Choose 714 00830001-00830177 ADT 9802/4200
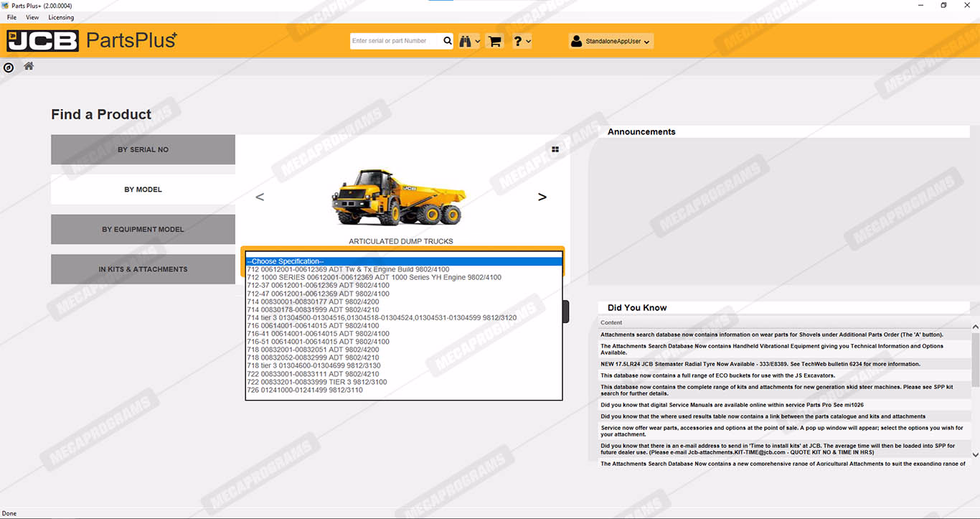 pyautogui.click(x=404, y=301)
